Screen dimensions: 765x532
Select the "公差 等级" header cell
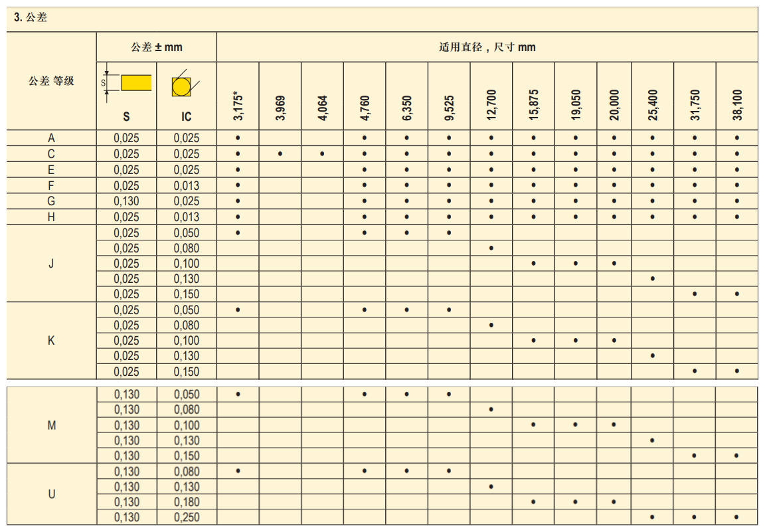(x=51, y=81)
